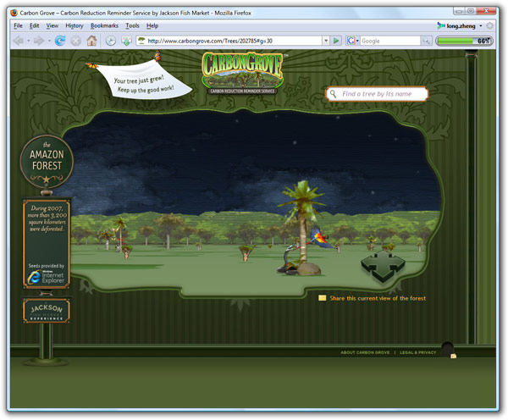The image size is (508, 420).
Task: Click the green Go arrow button
Action: pos(336,41)
